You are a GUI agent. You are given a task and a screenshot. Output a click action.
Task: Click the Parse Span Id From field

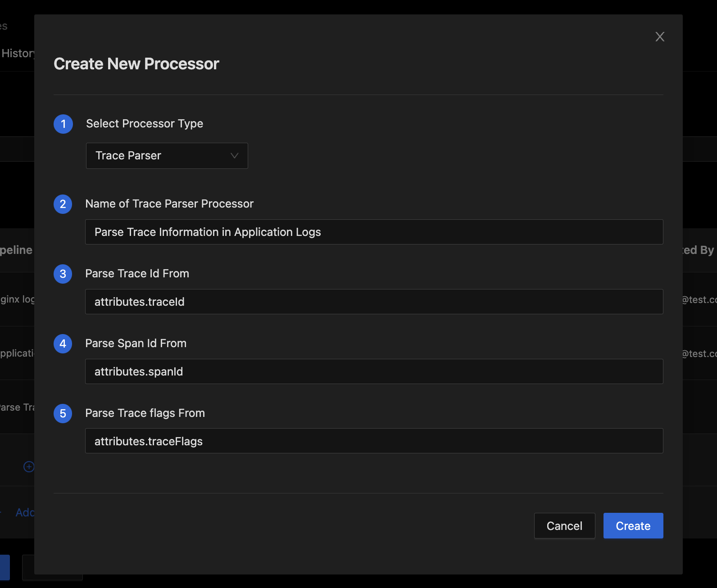tap(374, 371)
